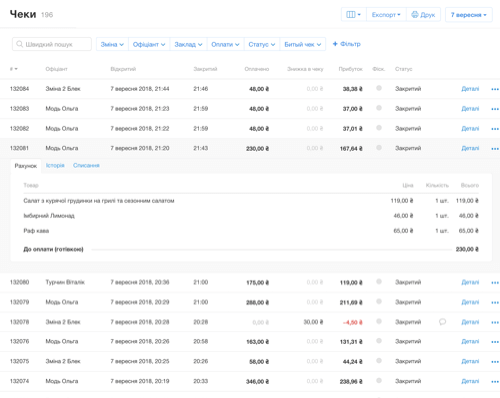This screenshot has height=398, width=500.
Task: Expand the Зміна filter
Action: [x=112, y=44]
